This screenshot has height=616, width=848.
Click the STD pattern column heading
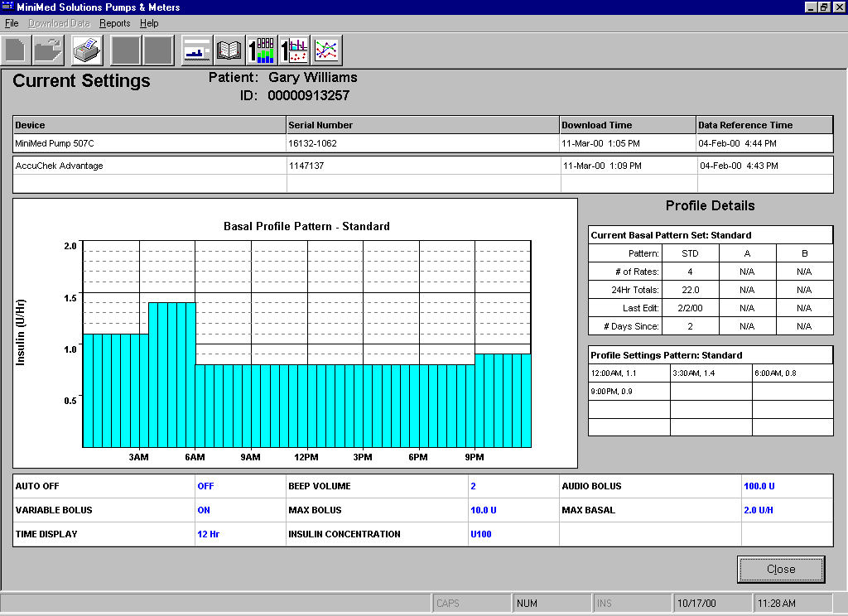click(x=690, y=253)
